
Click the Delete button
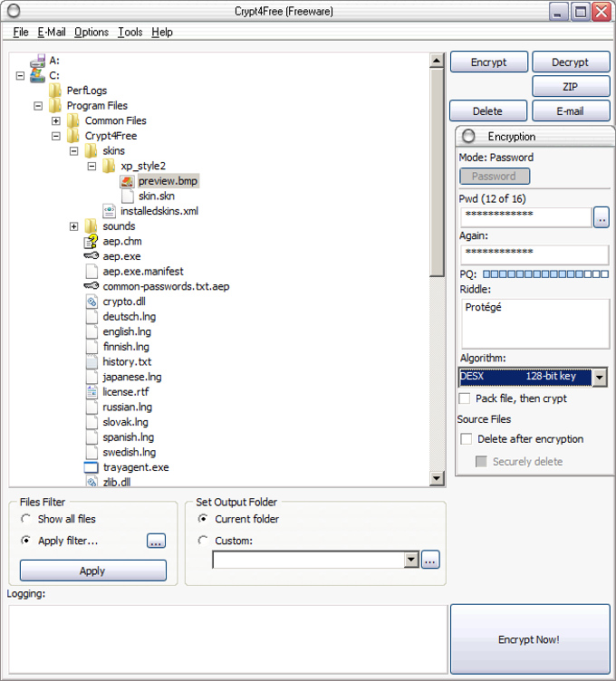(x=488, y=111)
